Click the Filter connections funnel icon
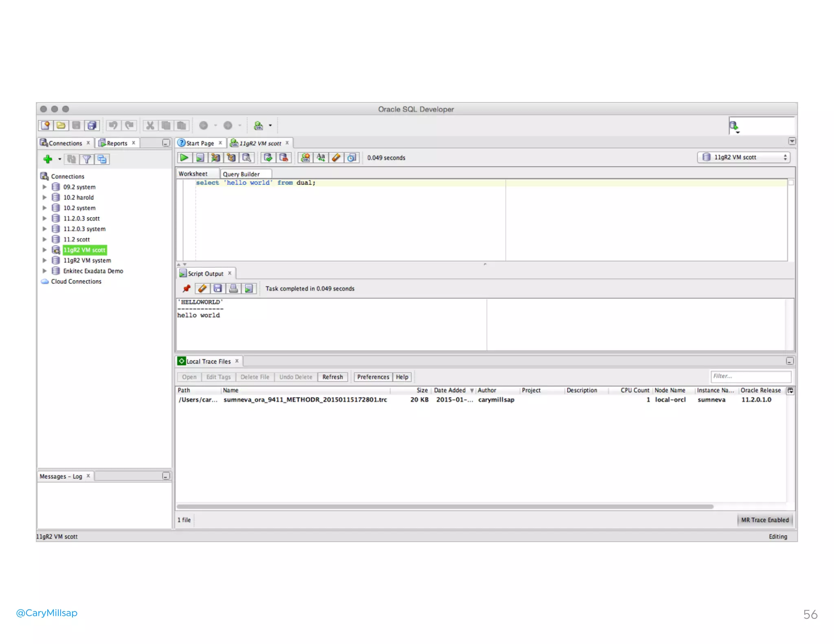This screenshot has width=834, height=644. pyautogui.click(x=86, y=159)
